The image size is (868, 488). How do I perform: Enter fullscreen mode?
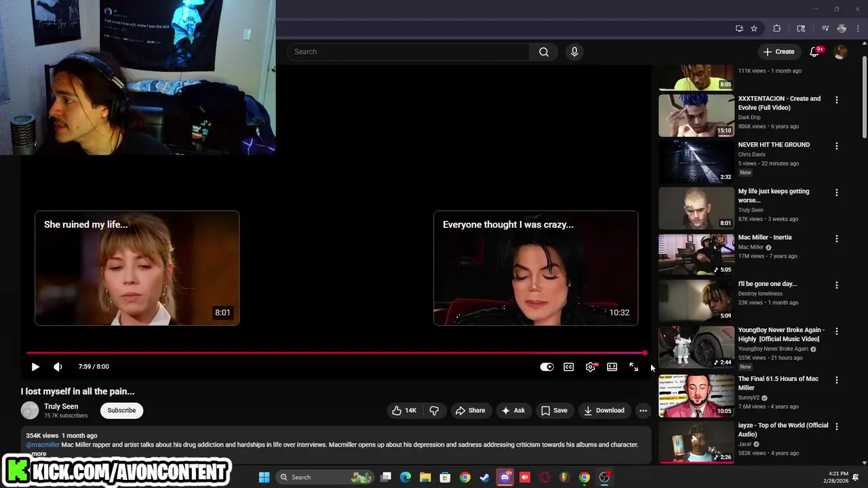pos(633,367)
